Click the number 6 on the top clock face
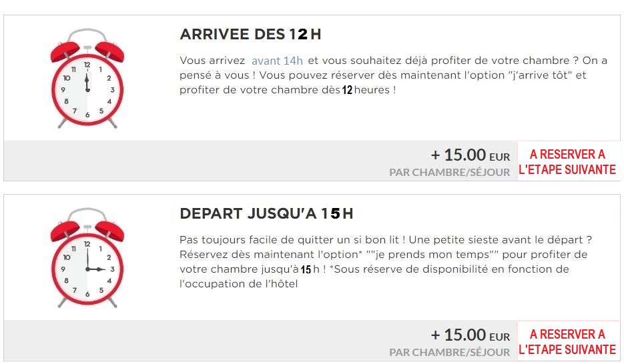The width and height of the screenshot is (624, 364). coord(87,115)
